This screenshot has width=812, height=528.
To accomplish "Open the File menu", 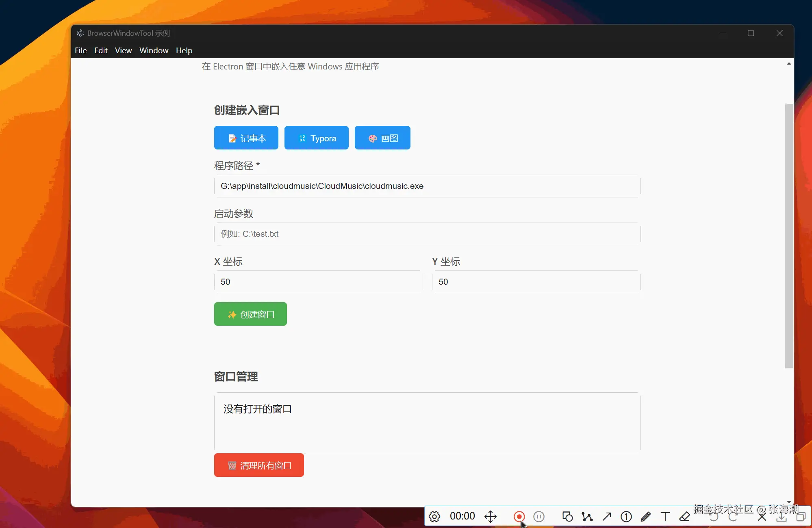I will [80, 50].
